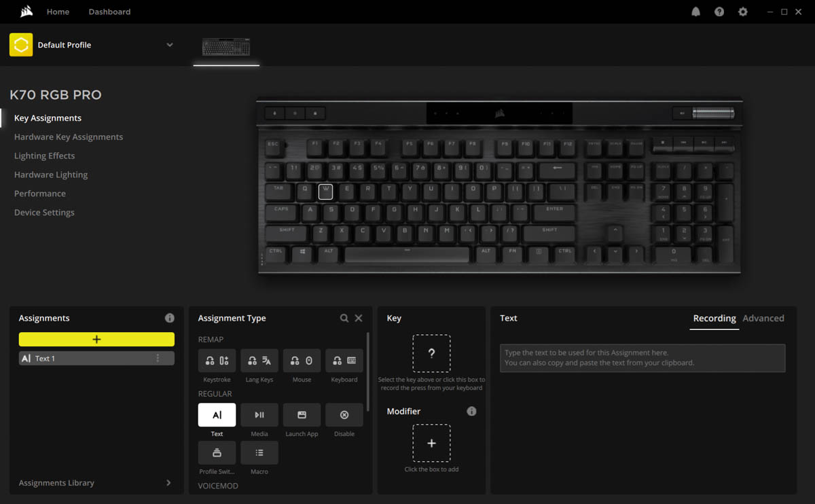This screenshot has width=815, height=504.
Task: Select the Launch App assignment type
Action: coord(302,415)
